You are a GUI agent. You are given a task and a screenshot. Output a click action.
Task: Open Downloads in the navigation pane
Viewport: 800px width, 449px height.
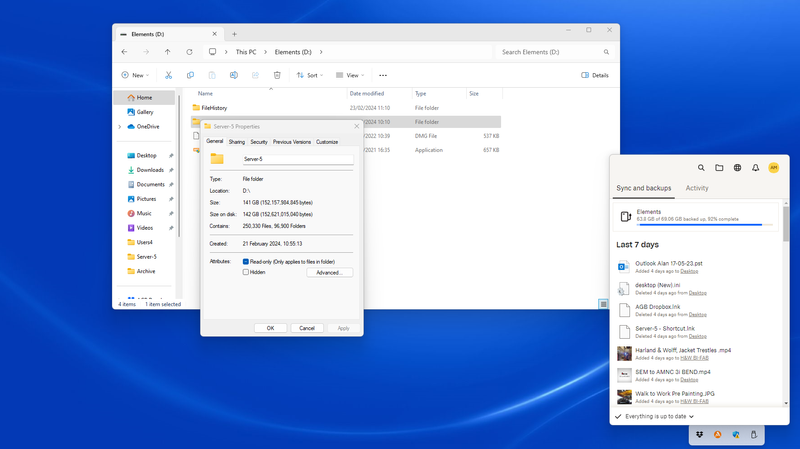[x=149, y=170]
